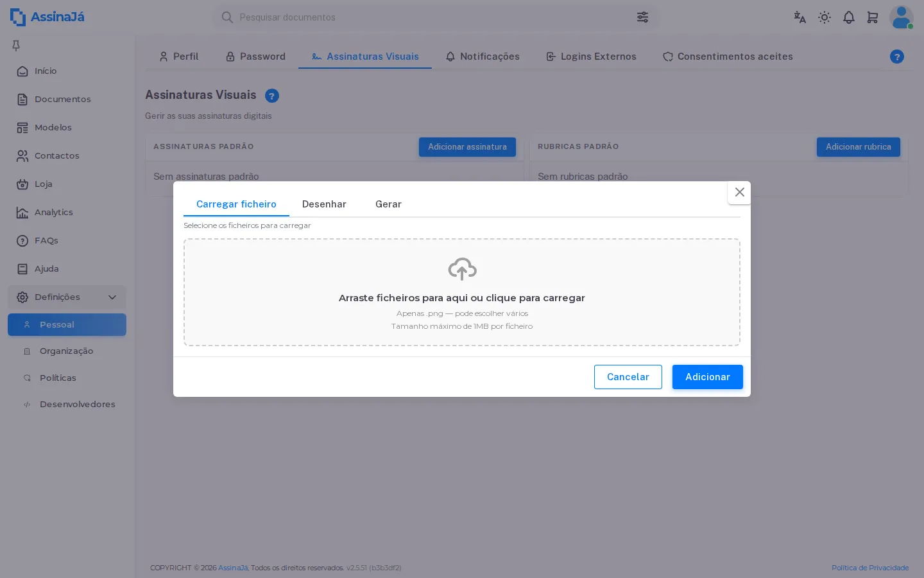Open the language translation icon
Image resolution: width=924 pixels, height=578 pixels.
point(800,17)
